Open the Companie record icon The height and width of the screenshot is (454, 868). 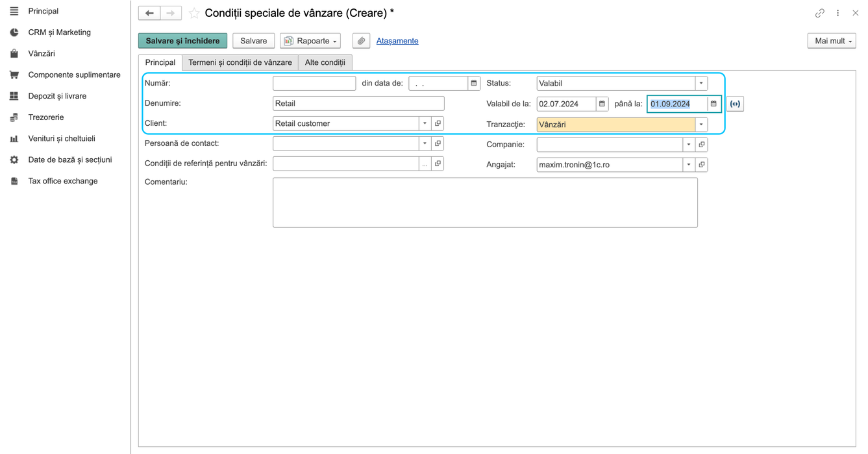pyautogui.click(x=701, y=145)
